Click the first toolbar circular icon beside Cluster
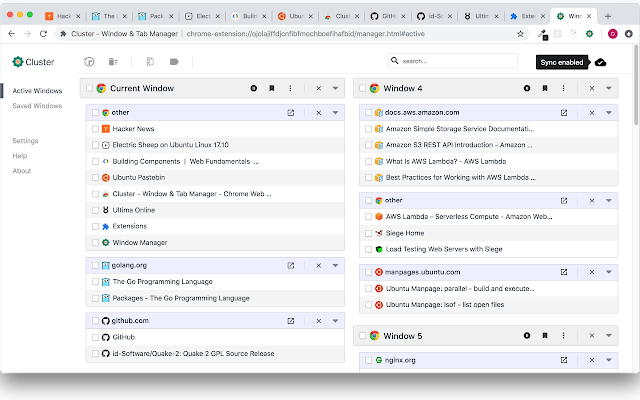This screenshot has height=400, width=640. 89,62
